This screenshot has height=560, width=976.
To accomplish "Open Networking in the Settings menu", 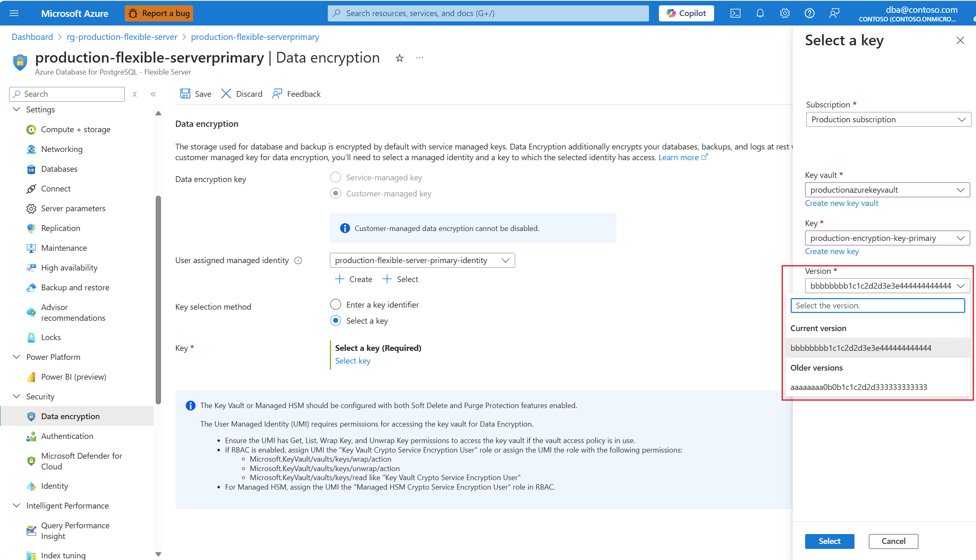I will coord(62,149).
